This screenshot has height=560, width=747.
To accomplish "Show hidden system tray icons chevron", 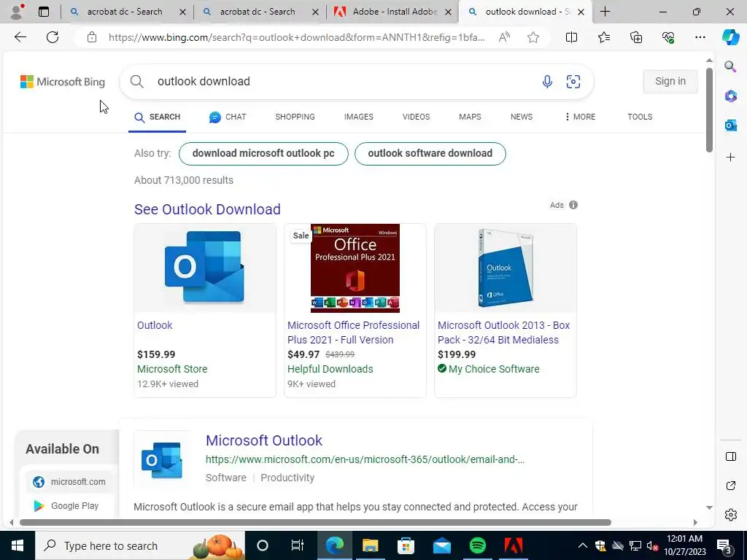I will click(583, 545).
